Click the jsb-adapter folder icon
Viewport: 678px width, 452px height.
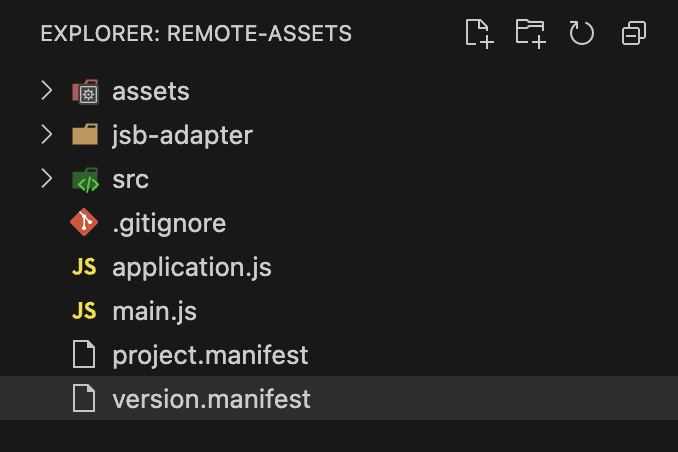click(x=85, y=136)
